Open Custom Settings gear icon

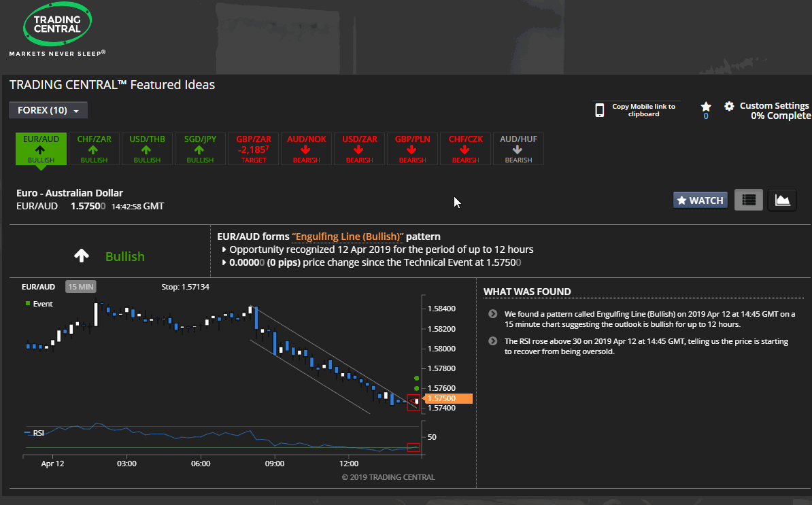point(729,106)
